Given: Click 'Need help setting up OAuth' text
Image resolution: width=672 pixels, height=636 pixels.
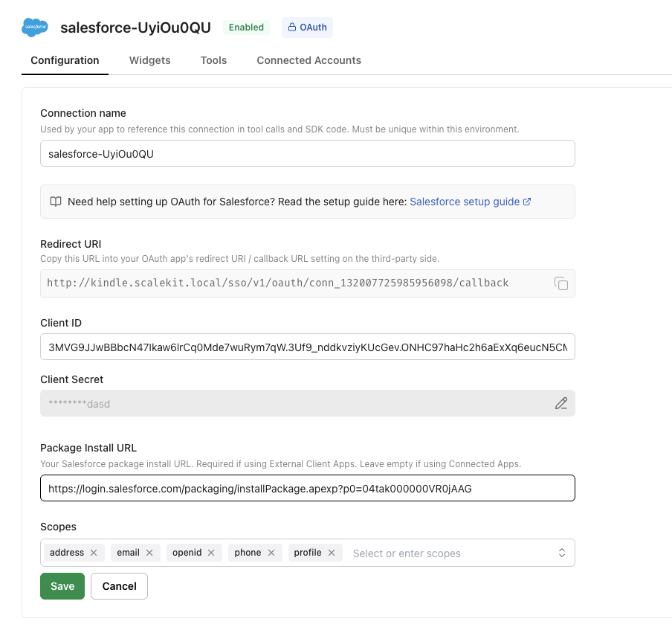Looking at the screenshot, I should [x=237, y=202].
